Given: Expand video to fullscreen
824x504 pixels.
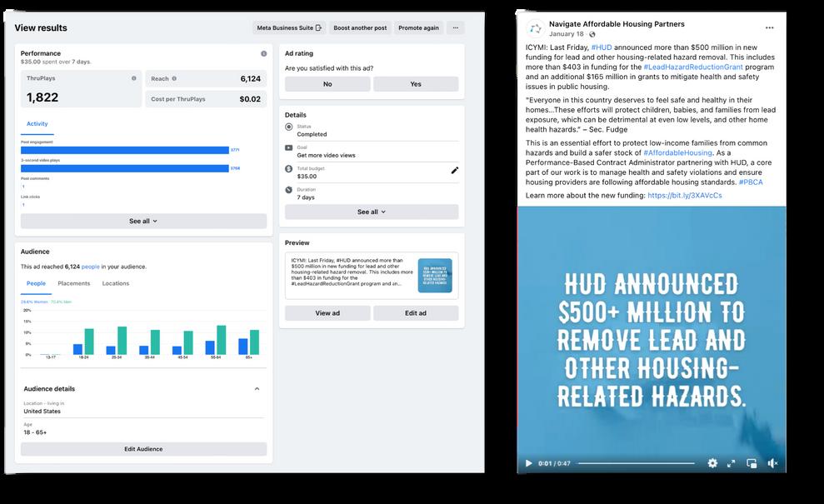Looking at the screenshot, I should (731, 463).
